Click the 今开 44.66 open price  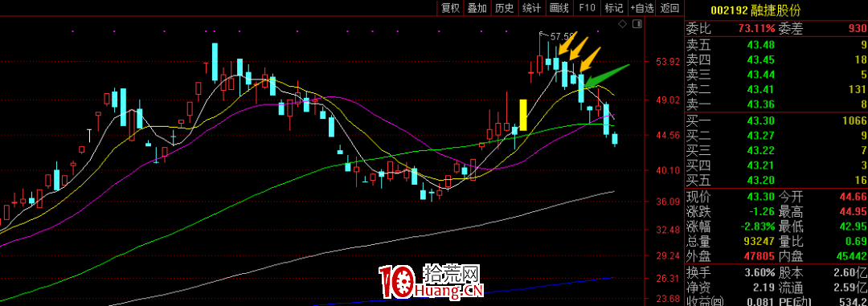(x=853, y=197)
